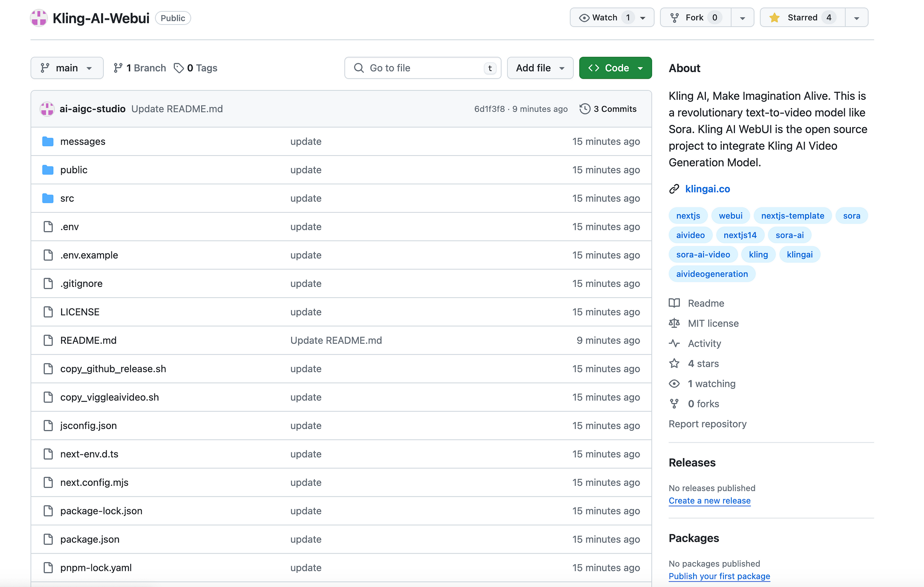924x587 pixels.
Task: View the 3 Commits history
Action: (x=608, y=109)
